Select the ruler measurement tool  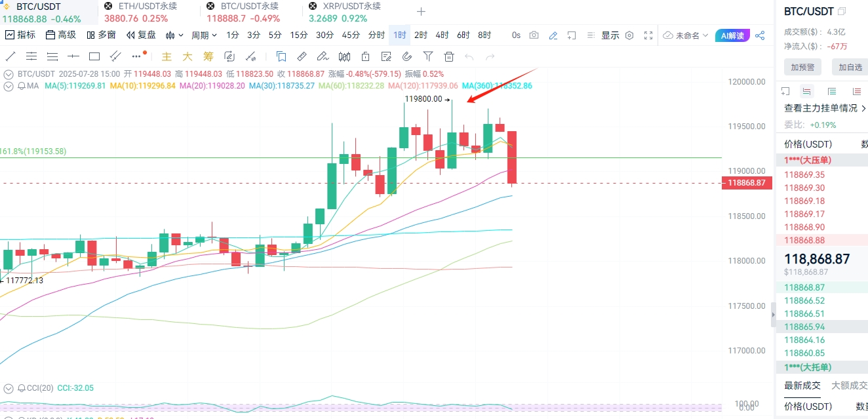pos(302,56)
